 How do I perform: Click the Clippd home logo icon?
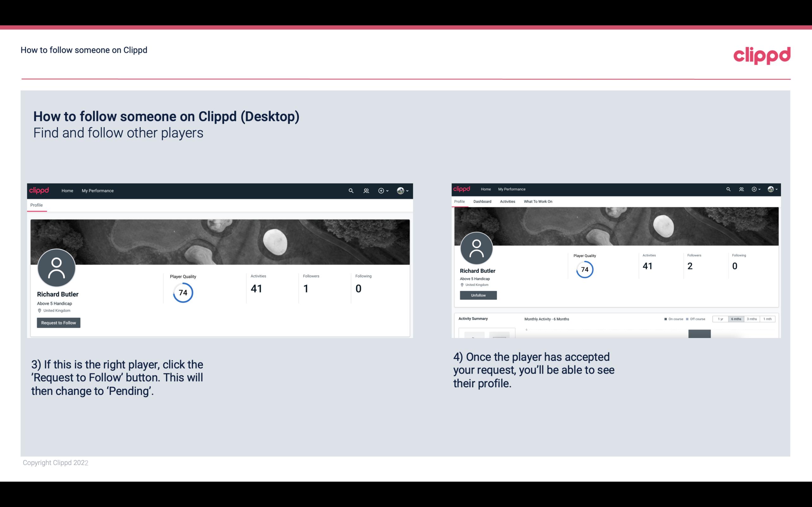click(x=40, y=190)
